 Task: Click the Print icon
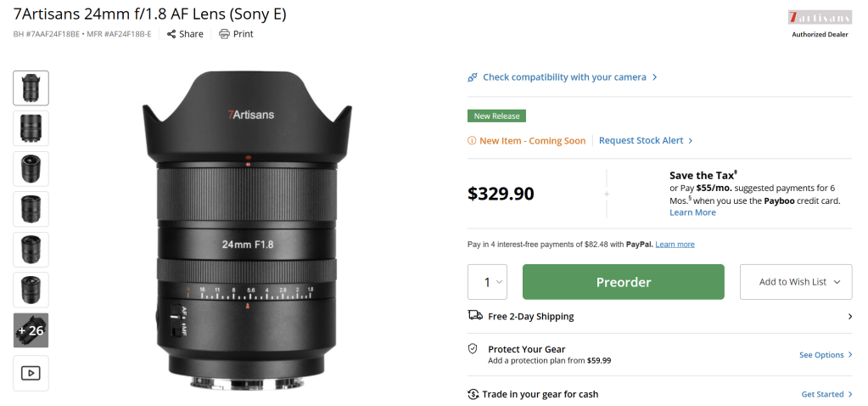coord(224,34)
